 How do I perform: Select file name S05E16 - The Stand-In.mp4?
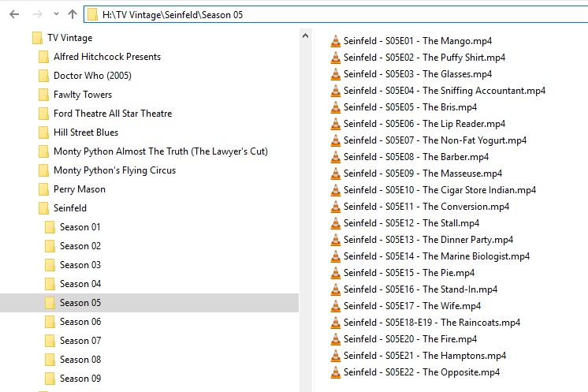(x=420, y=289)
